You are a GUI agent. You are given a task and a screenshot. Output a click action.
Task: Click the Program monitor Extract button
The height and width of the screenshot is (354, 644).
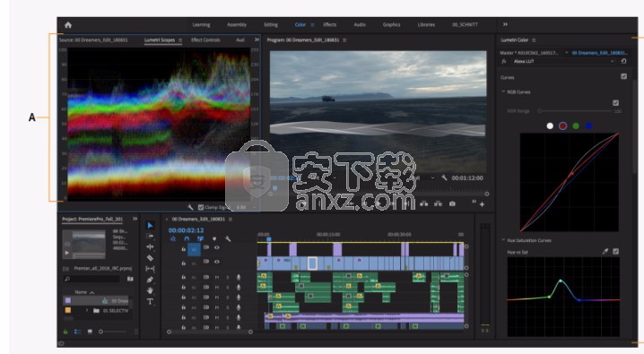click(439, 203)
